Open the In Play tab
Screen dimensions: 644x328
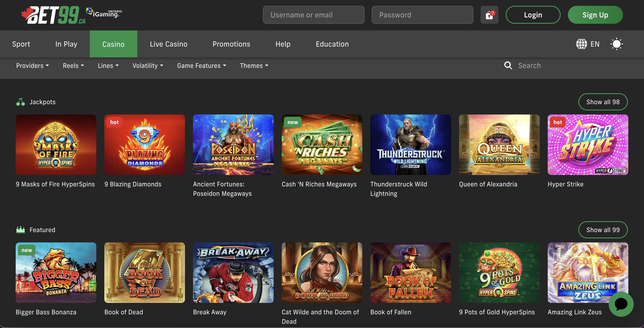(66, 44)
